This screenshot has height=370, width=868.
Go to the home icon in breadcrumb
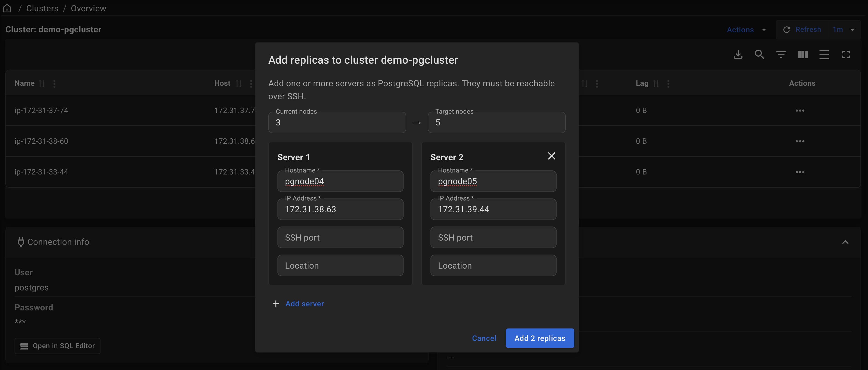click(x=7, y=8)
